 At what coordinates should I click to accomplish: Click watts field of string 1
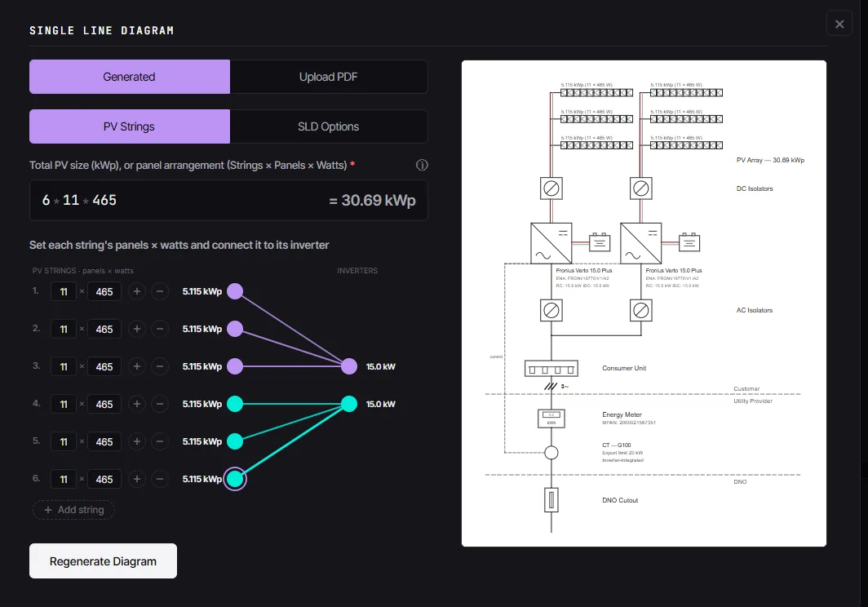point(104,291)
